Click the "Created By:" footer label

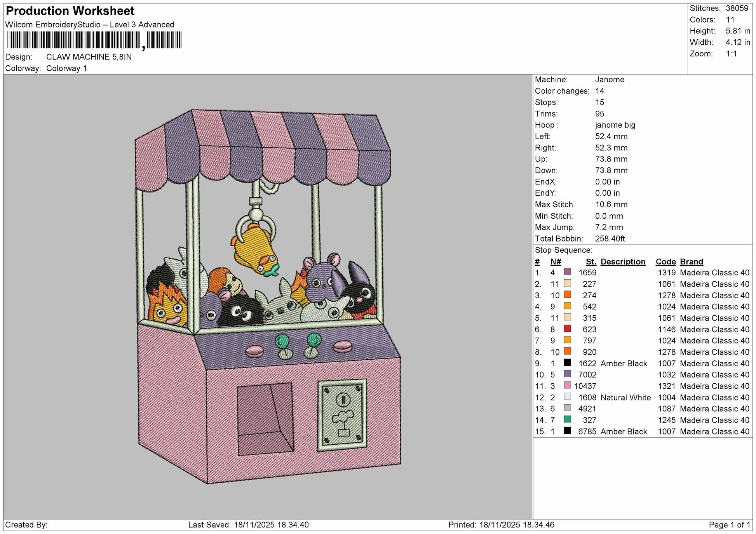pyautogui.click(x=26, y=525)
